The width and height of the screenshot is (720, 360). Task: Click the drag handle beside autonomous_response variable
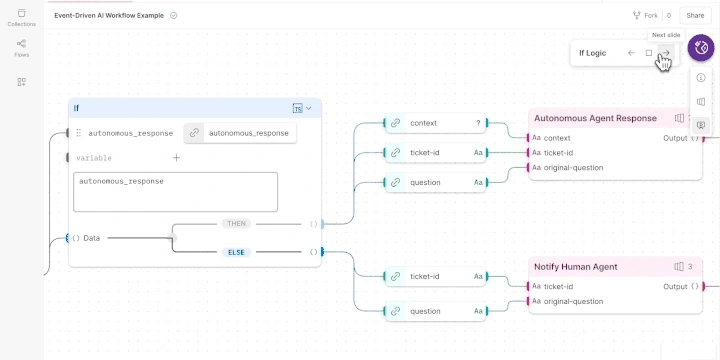[x=79, y=133]
